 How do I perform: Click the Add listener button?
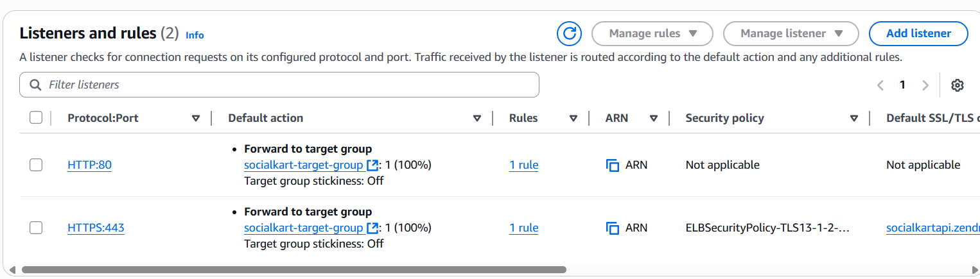[x=918, y=33]
